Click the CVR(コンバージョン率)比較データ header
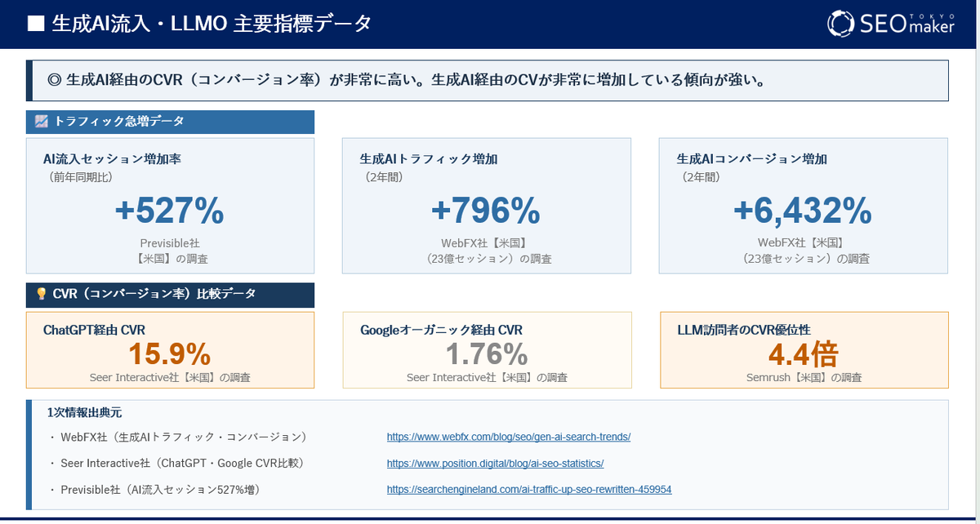Image resolution: width=980 pixels, height=524 pixels. pyautogui.click(x=170, y=295)
